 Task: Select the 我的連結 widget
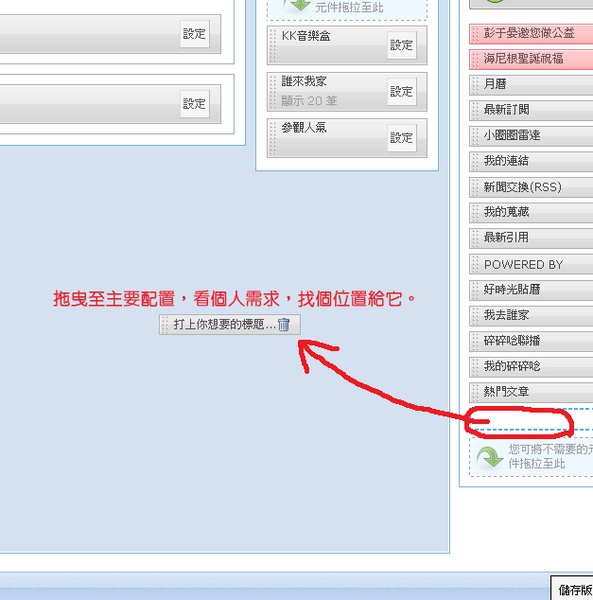531,161
